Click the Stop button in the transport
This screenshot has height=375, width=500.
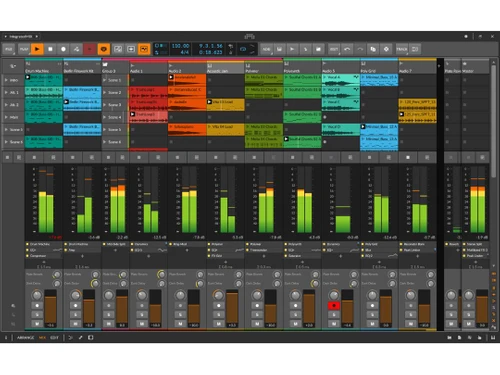pyautogui.click(x=50, y=49)
